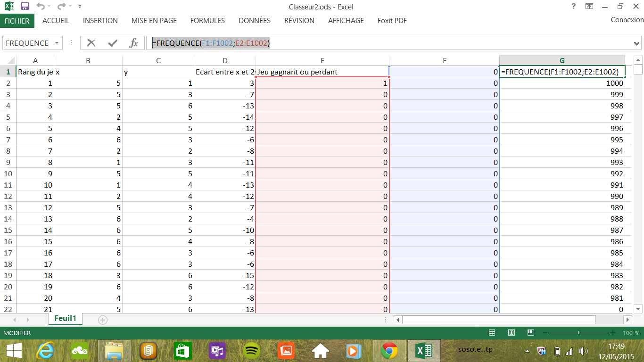The image size is (644, 362).
Task: Click the Connexion sign-in link
Action: click(x=627, y=20)
